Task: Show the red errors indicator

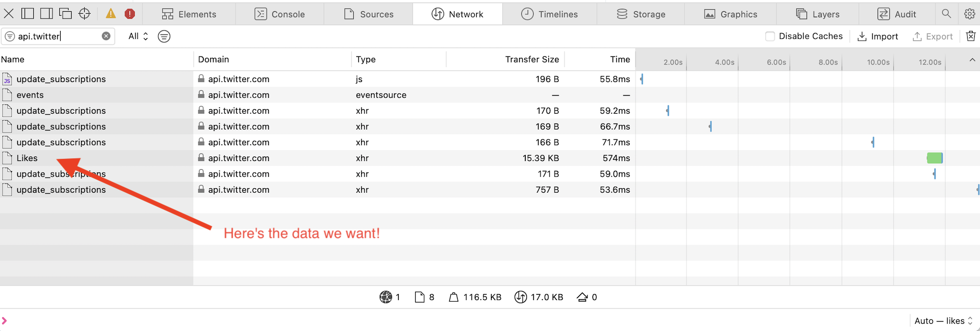Action: point(130,14)
